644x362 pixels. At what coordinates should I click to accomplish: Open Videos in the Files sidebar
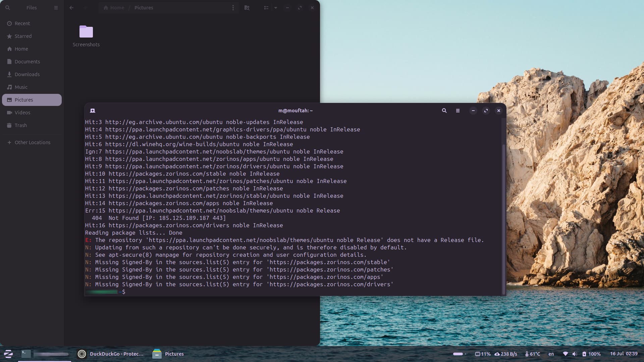(32, 113)
